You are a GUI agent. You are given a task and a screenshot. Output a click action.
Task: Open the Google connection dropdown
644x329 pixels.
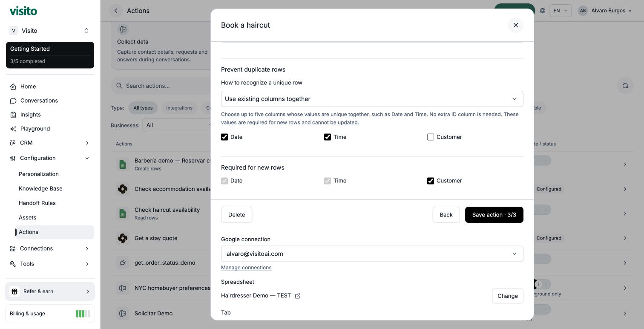pos(372,254)
